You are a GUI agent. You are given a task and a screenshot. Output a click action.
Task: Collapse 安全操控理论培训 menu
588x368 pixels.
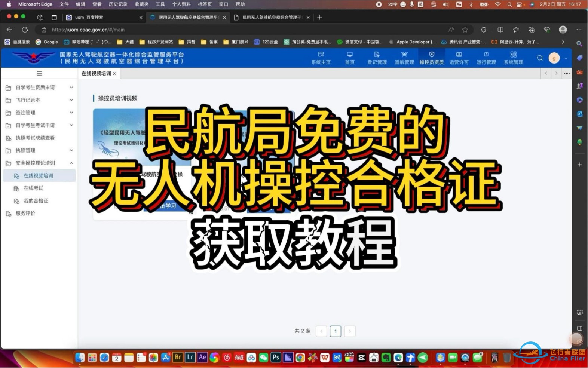[39, 163]
